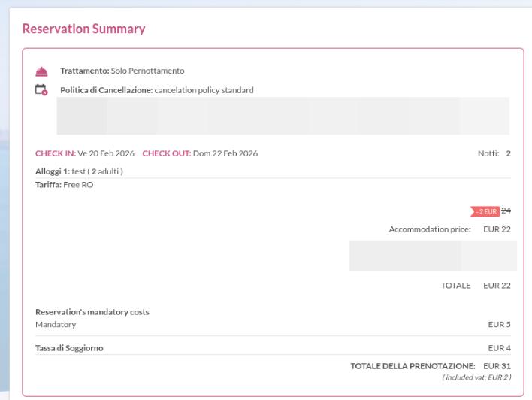Click the TOTALE EUR 22 line
532x400 pixels.
click(476, 286)
